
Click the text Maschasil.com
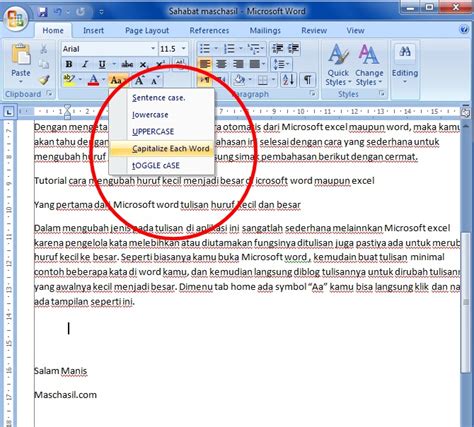click(65, 395)
